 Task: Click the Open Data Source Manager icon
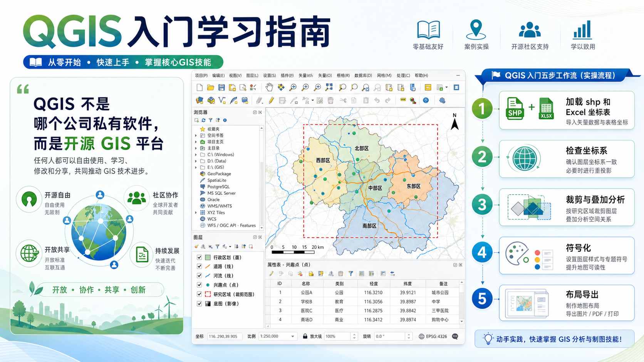[x=199, y=100]
